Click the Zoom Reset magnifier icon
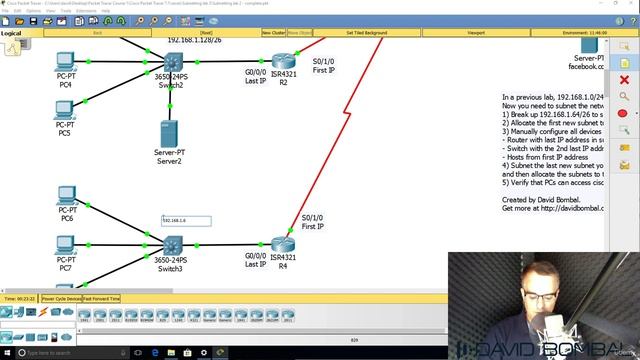The width and height of the screenshot is (640, 360). pyautogui.click(x=154, y=21)
